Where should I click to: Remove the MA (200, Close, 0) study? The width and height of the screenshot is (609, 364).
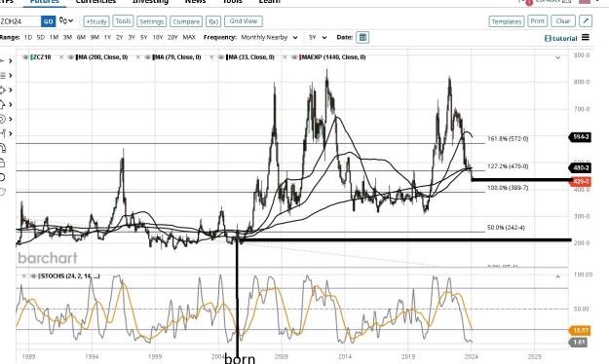(61, 57)
